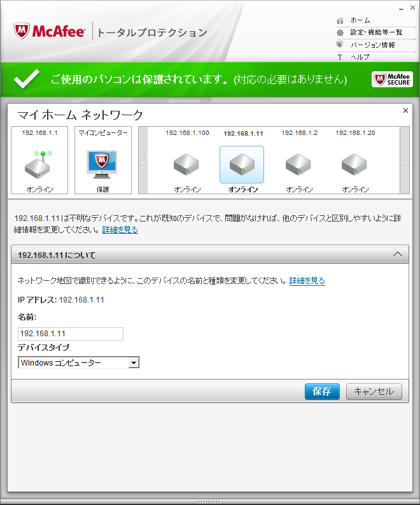The height and width of the screenshot is (505, 420).
Task: Click the question mark help icon
Action: 340,57
